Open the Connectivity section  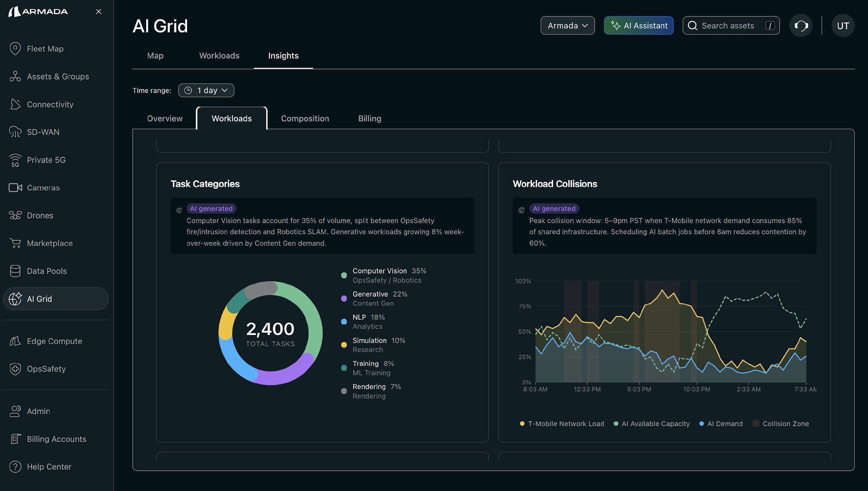(x=15, y=104)
